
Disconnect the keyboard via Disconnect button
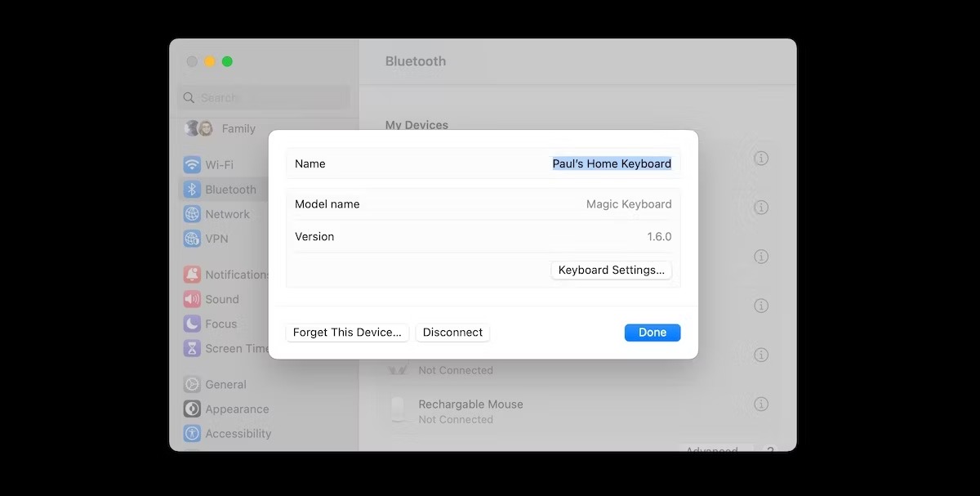pyautogui.click(x=452, y=333)
